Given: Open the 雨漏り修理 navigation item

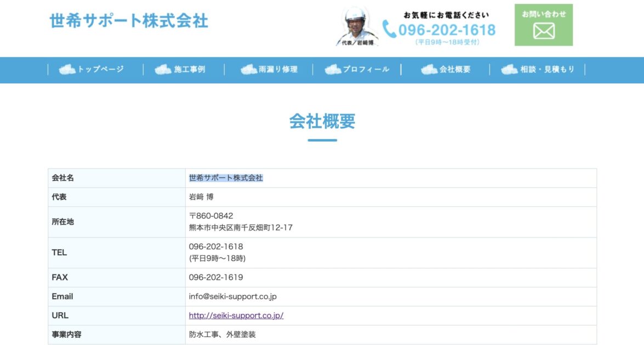Looking at the screenshot, I should pyautogui.click(x=278, y=70).
